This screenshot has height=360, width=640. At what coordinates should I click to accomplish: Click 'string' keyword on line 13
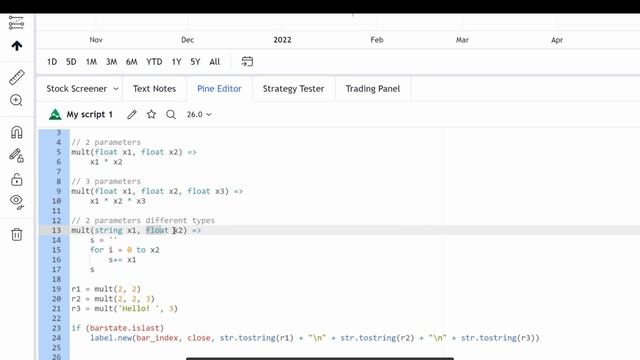108,230
